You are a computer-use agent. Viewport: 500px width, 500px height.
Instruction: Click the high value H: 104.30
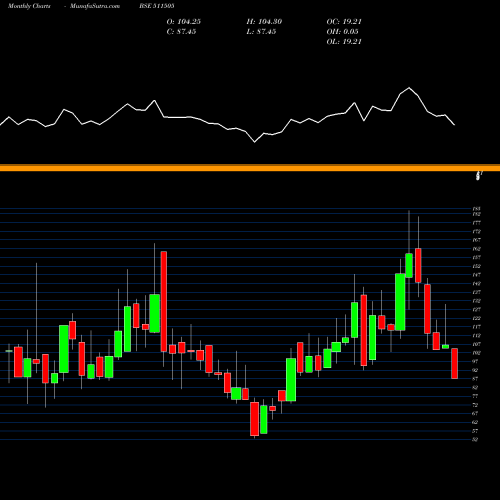(264, 22)
